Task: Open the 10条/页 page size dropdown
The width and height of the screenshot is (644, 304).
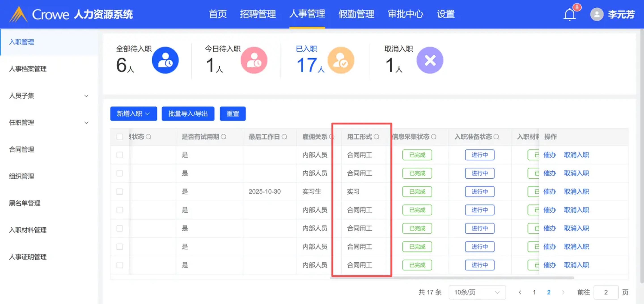Action: 477,292
